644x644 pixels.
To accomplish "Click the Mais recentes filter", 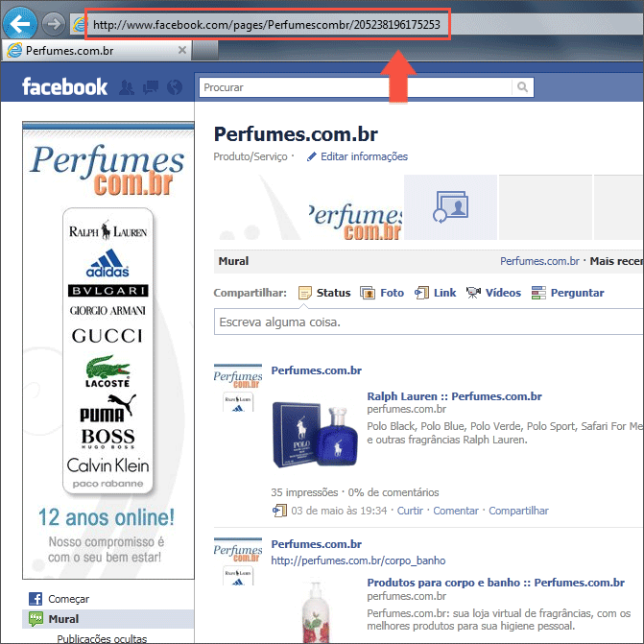I will click(x=616, y=261).
